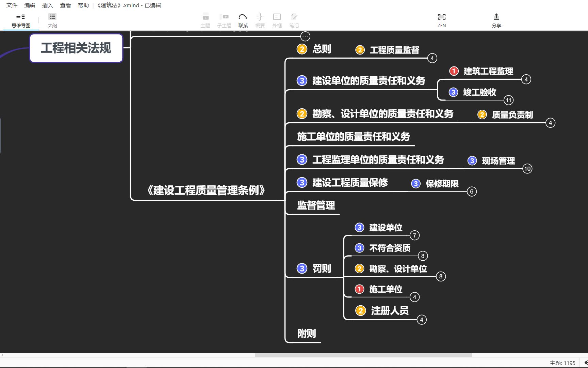Click the scroll-left arrow at bottom
The image size is (588, 368).
(3, 355)
